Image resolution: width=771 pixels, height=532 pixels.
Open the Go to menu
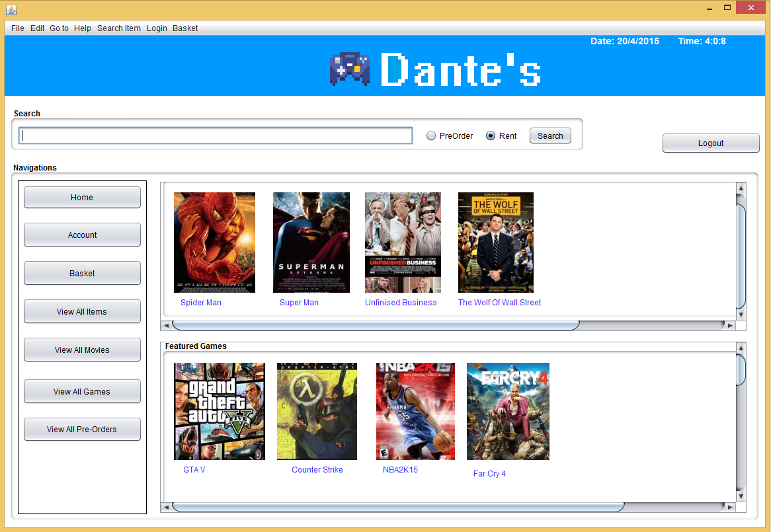tap(59, 28)
